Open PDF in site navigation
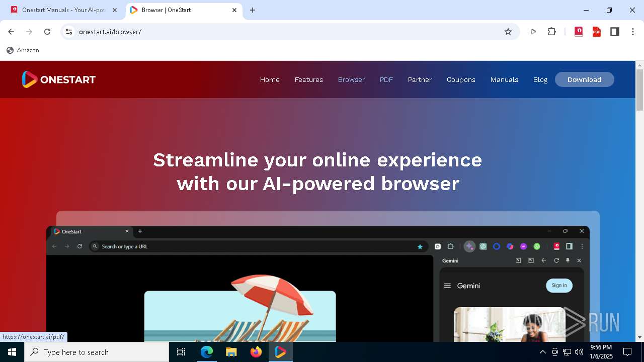 point(386,79)
